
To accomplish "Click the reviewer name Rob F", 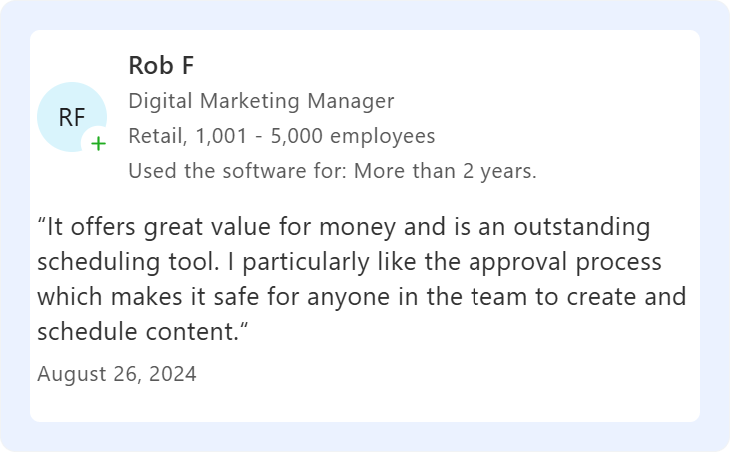I will click(x=161, y=65).
